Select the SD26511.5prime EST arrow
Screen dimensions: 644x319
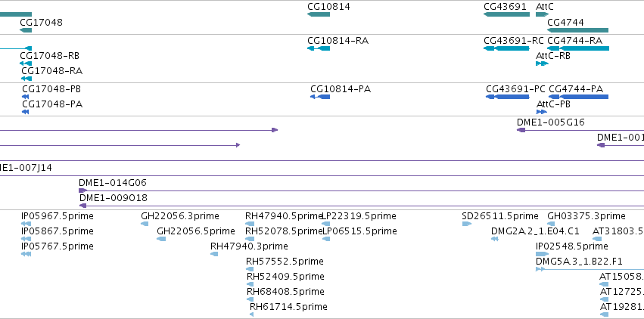pyautogui.click(x=467, y=224)
